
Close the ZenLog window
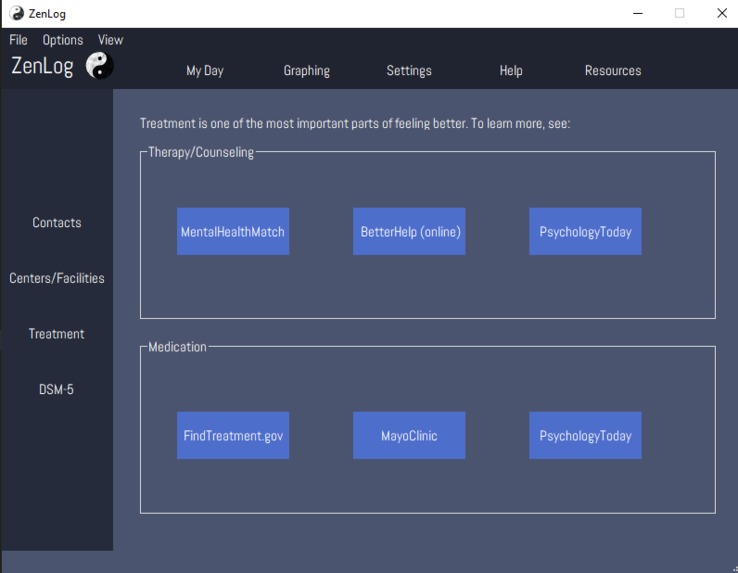[722, 13]
